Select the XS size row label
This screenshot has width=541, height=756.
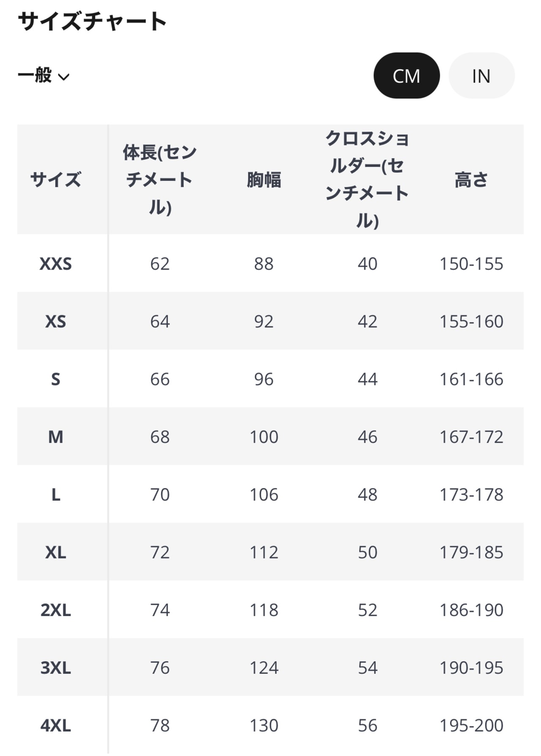[x=55, y=322]
